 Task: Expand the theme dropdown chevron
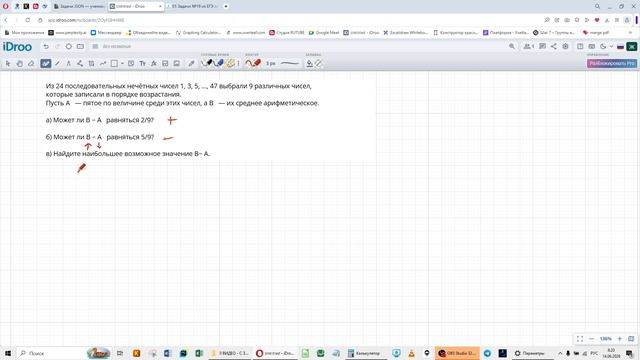click(x=611, y=47)
